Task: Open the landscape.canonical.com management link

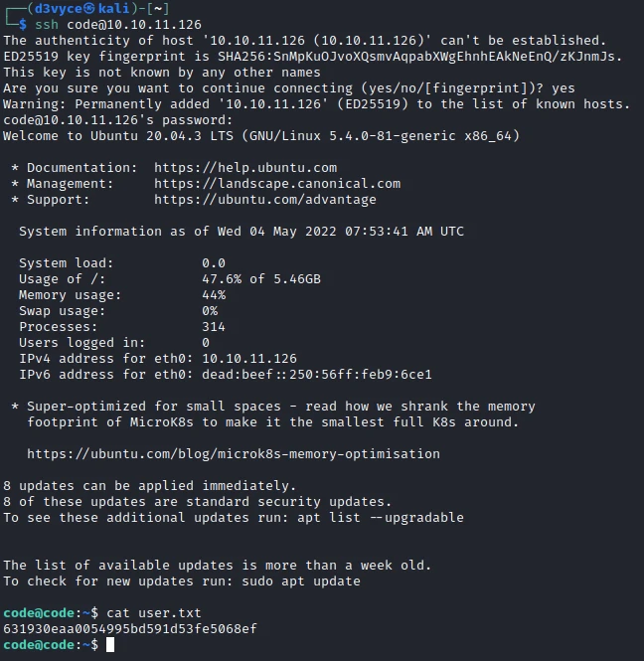Action: coord(277,184)
